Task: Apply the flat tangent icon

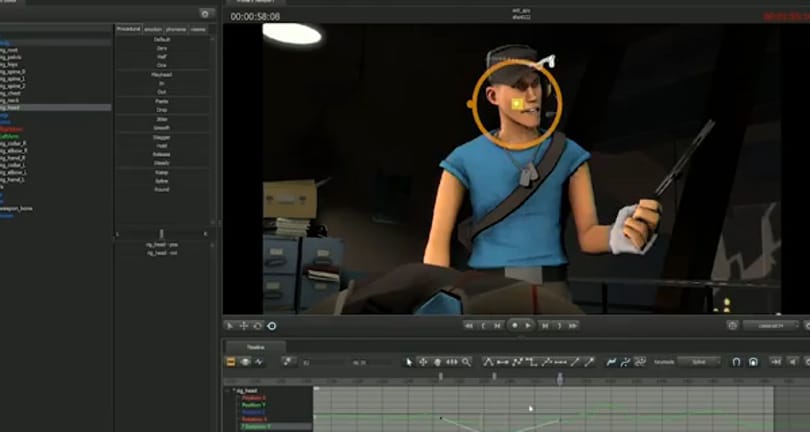Action: [503, 362]
